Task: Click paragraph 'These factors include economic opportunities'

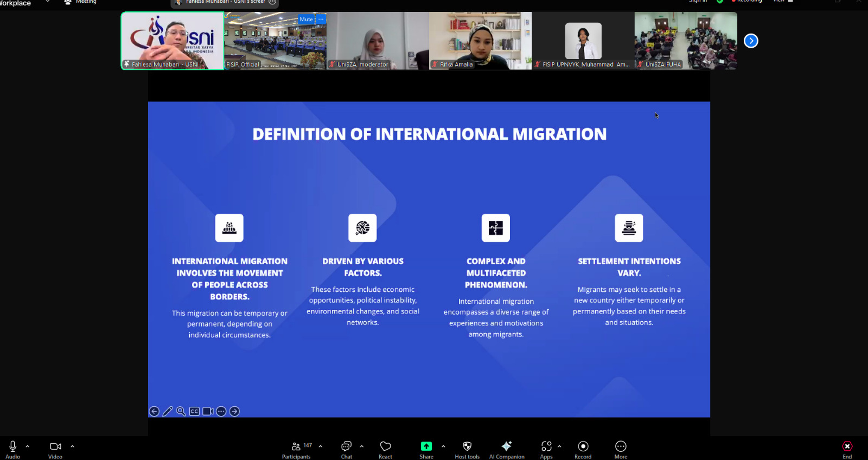Action: click(x=363, y=306)
